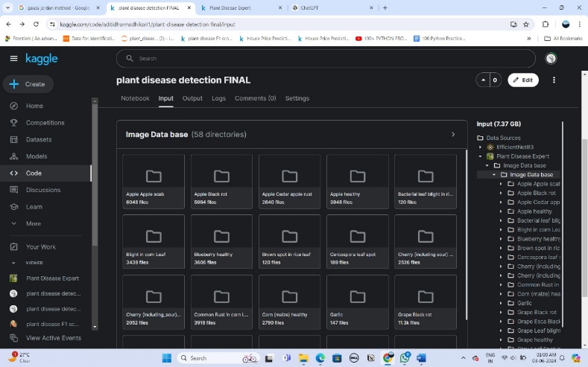Click the Edit button
The width and height of the screenshot is (588, 367).
(522, 80)
